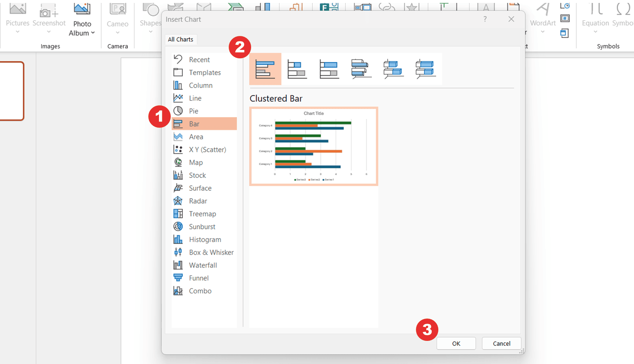Select the 3-D Clustered Bar subtype
The image size is (634, 364).
click(361, 69)
